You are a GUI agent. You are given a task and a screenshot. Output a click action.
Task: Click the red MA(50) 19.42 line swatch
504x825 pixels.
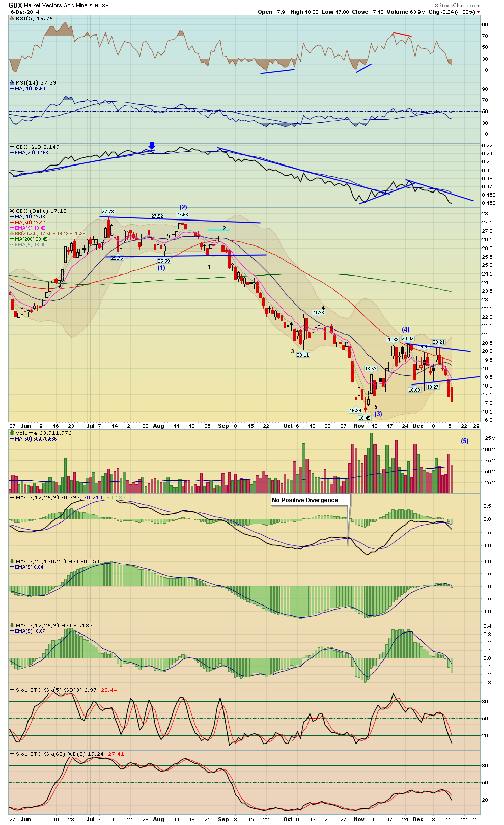pos(12,223)
